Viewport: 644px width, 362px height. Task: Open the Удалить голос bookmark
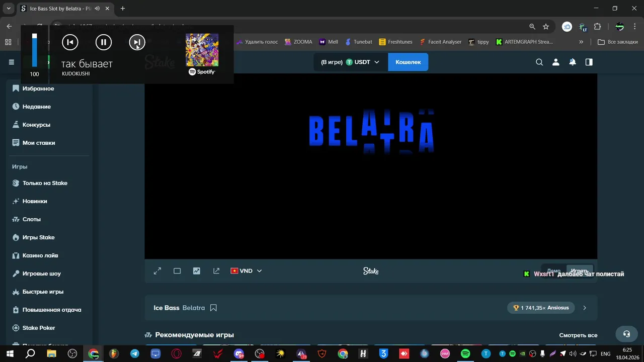257,42
